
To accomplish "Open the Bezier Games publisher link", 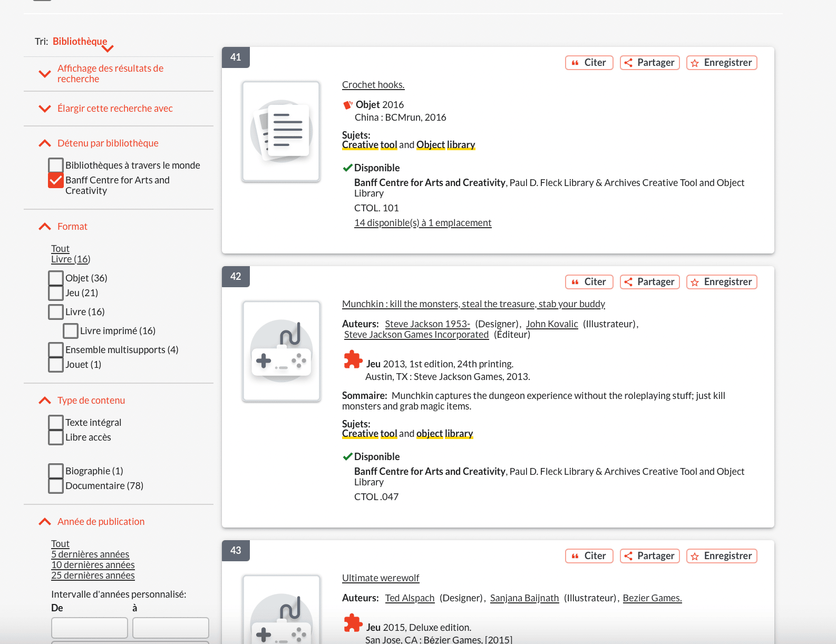I will pyautogui.click(x=652, y=598).
